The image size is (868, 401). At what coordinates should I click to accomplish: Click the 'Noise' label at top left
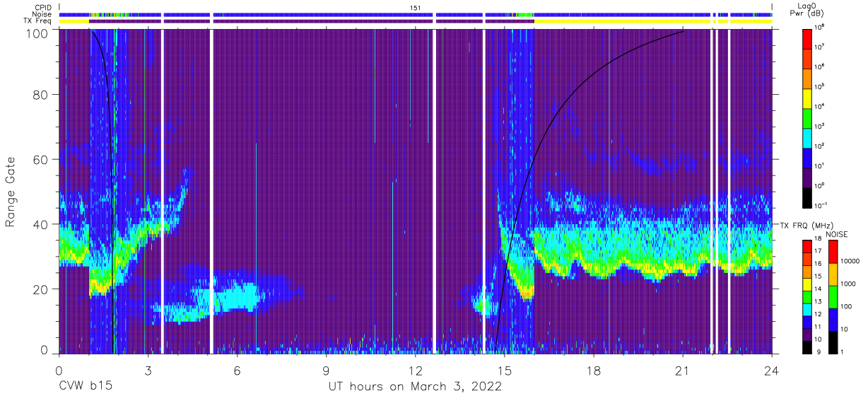coord(41,14)
